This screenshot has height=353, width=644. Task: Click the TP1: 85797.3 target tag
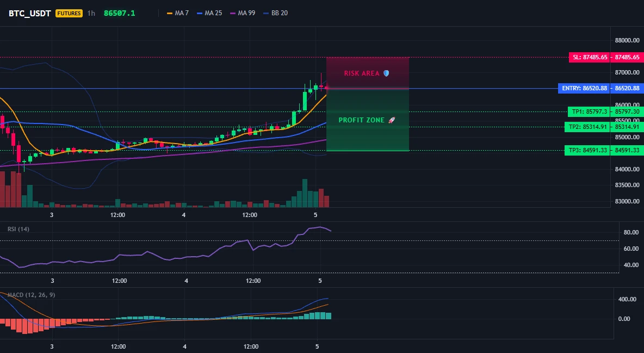click(x=589, y=112)
